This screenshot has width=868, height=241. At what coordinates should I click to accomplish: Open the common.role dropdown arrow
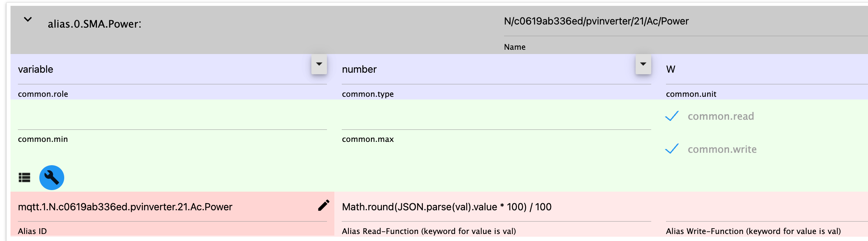(319, 64)
